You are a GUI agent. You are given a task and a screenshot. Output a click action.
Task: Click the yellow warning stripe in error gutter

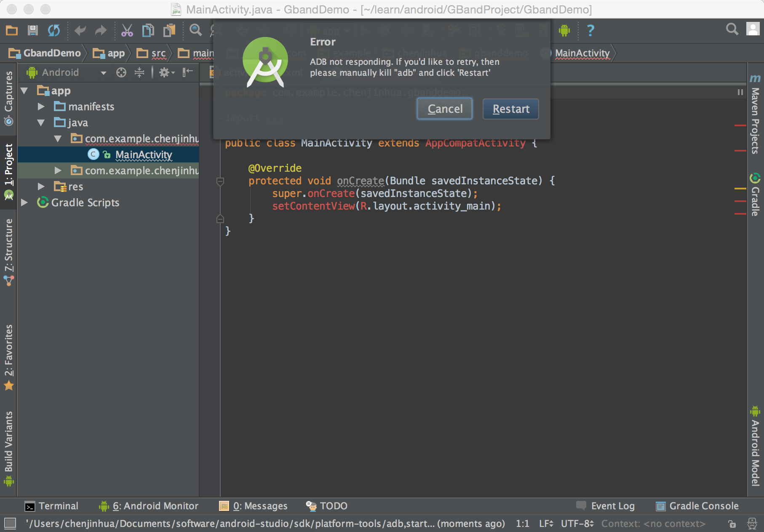(x=740, y=189)
